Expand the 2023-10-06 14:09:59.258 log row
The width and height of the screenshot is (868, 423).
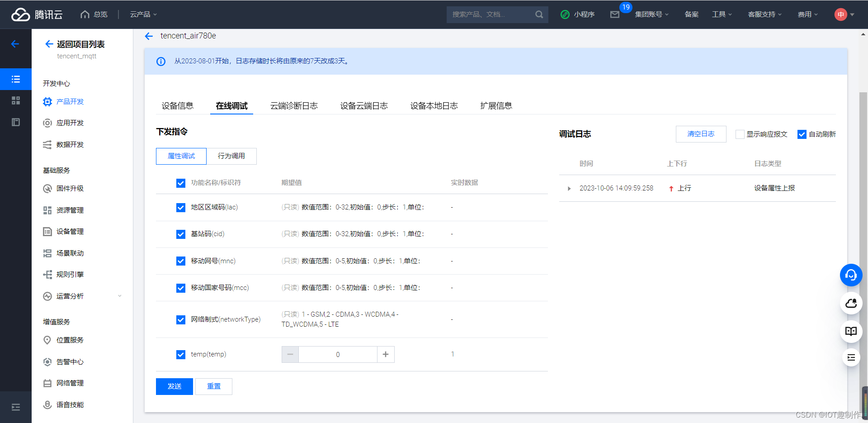[x=569, y=189]
